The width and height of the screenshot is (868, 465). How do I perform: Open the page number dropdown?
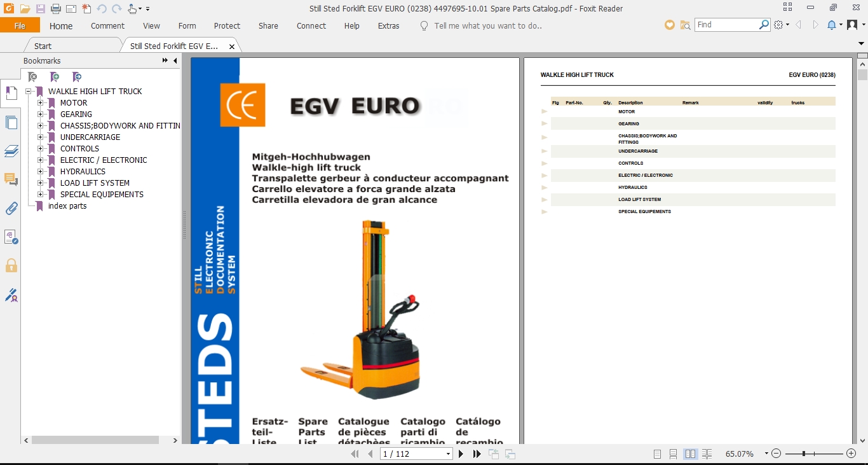tap(449, 454)
